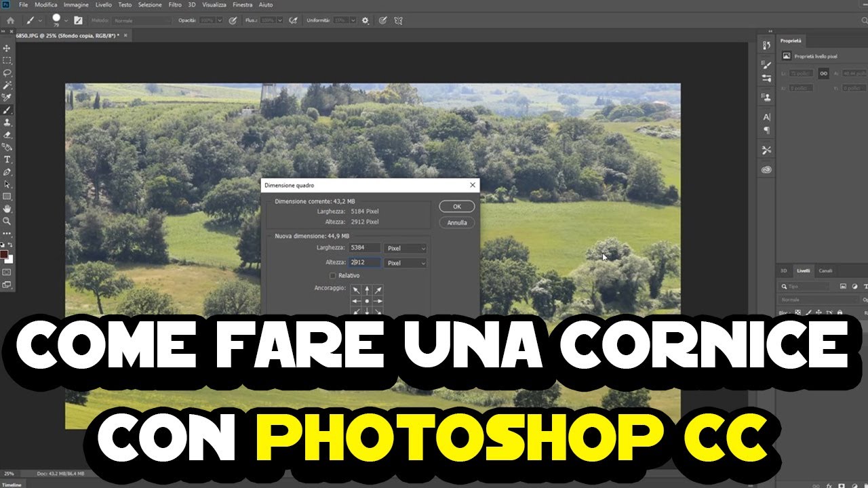Switch to the Canali tab

825,270
